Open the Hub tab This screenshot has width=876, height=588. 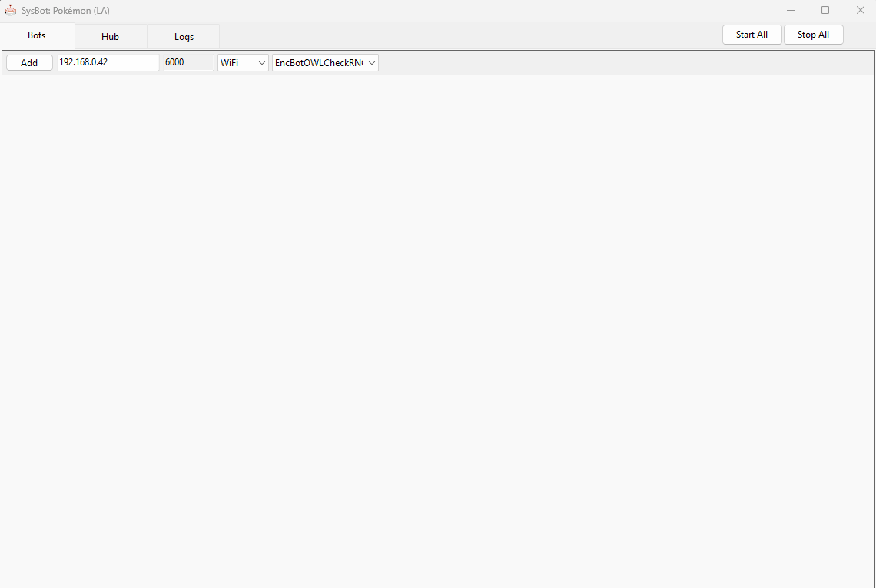[x=110, y=37]
